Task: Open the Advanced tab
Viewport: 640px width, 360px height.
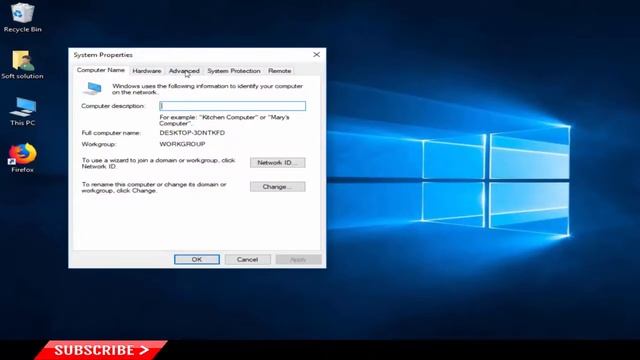Action: [184, 71]
